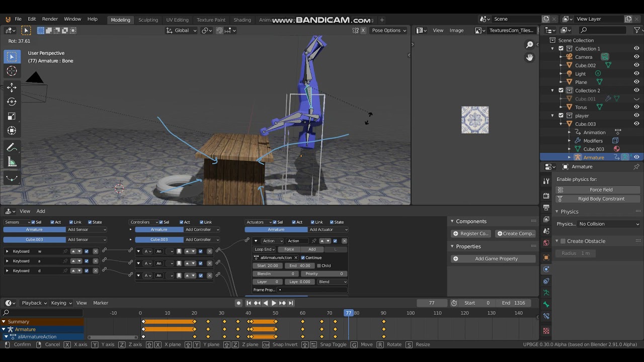Click the tile texture thumbnail in image editor
Image resolution: width=644 pixels, height=362 pixels.
475,120
